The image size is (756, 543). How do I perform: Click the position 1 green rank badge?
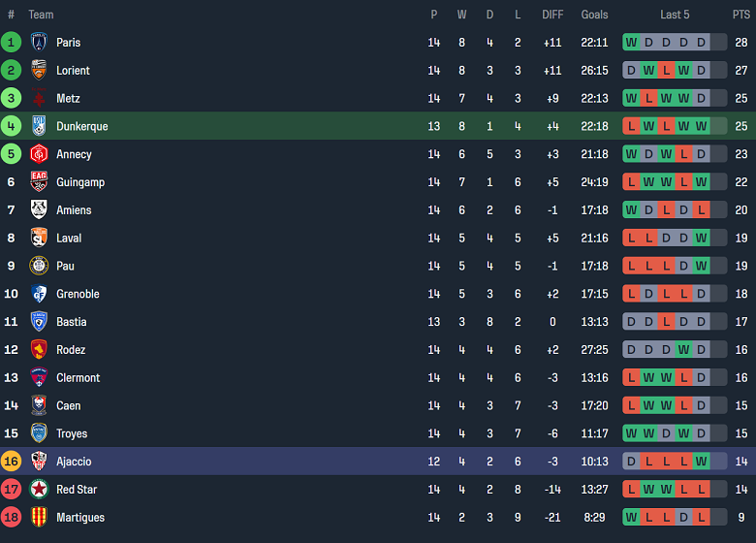[x=11, y=43]
